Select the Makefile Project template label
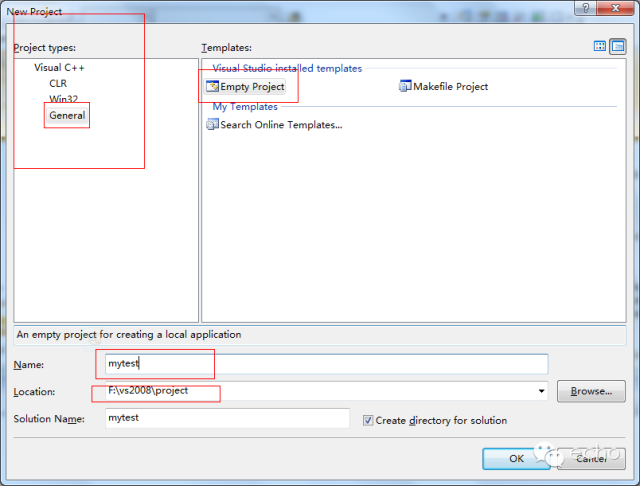Viewport: 640px width, 486px height. click(x=450, y=87)
